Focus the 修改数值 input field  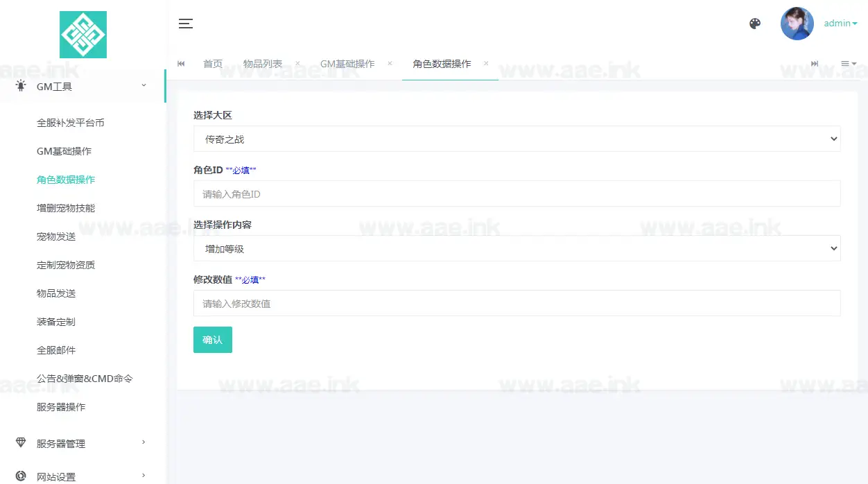(x=517, y=303)
